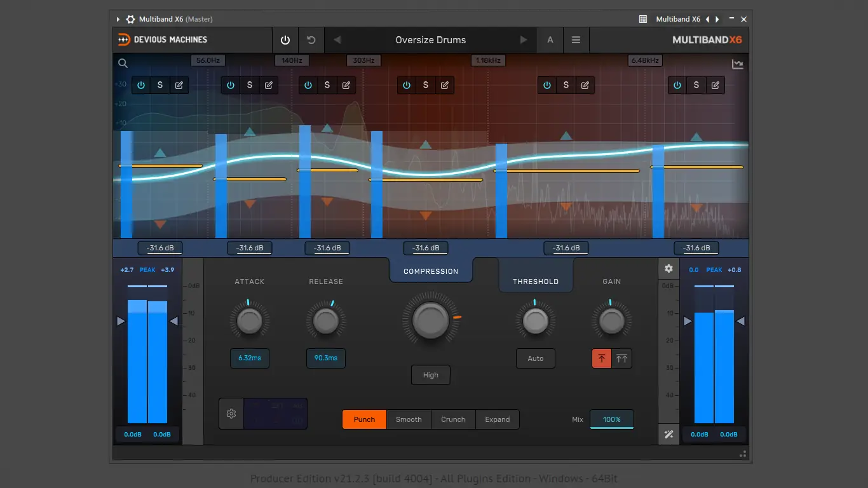Disable the fourth band with its power button
This screenshot has width=868, height=488.
tap(407, 85)
